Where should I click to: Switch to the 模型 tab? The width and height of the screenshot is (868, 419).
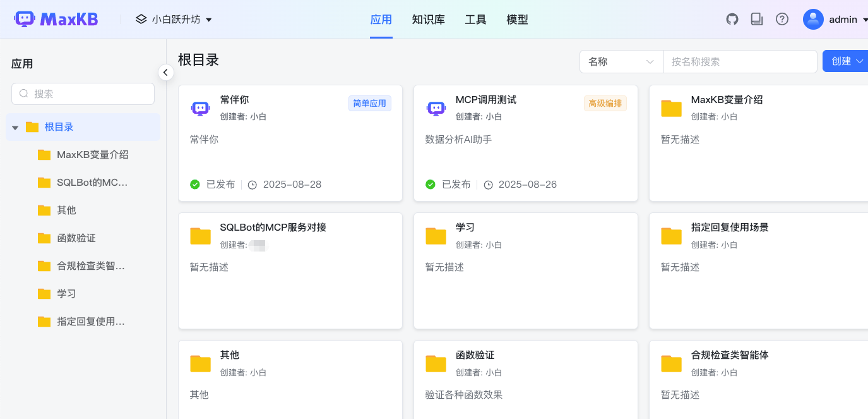[x=517, y=20]
